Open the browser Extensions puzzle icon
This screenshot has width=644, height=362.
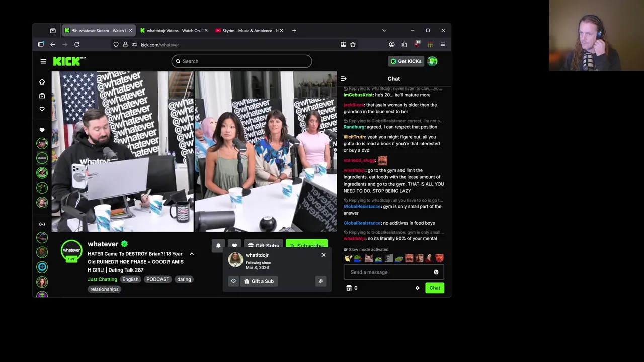(404, 45)
